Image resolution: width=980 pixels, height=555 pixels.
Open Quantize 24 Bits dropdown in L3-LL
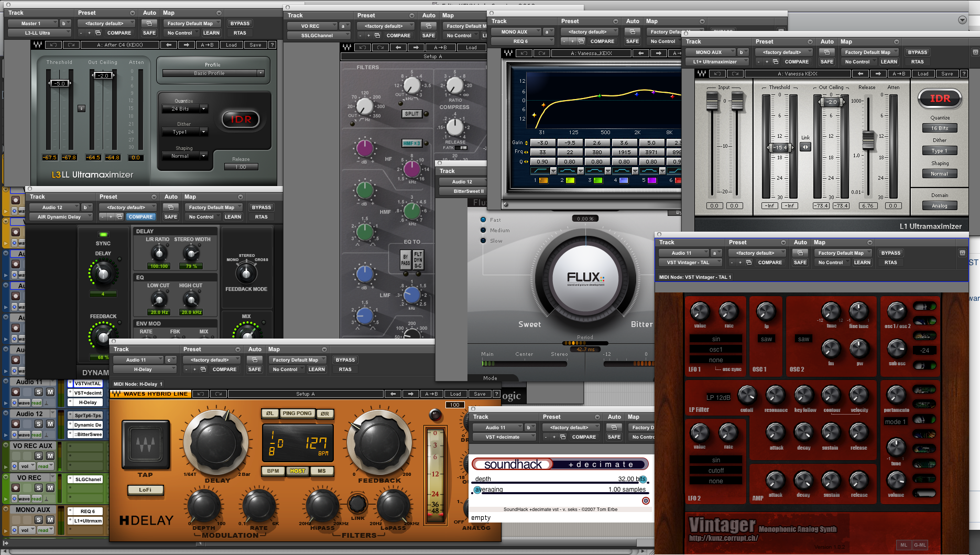tap(185, 109)
